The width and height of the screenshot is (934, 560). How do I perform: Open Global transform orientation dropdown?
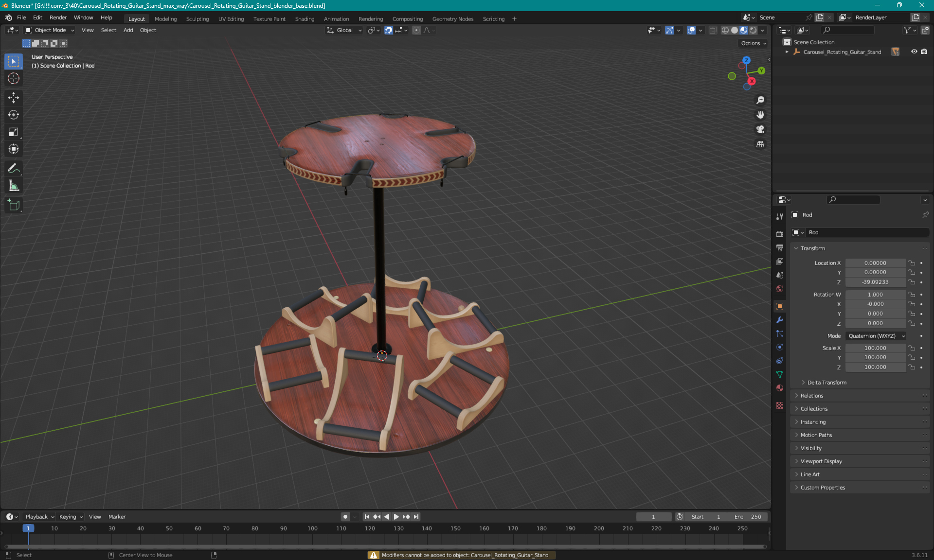point(344,30)
